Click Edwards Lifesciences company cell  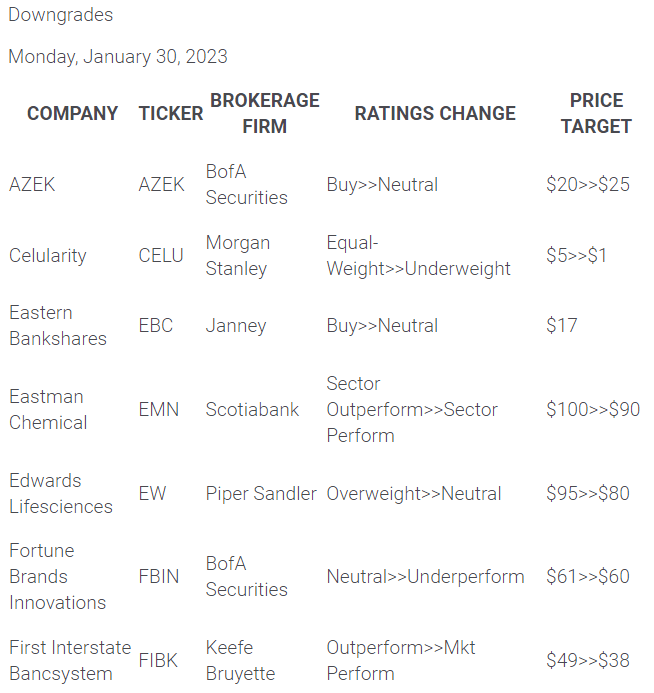coord(58,493)
